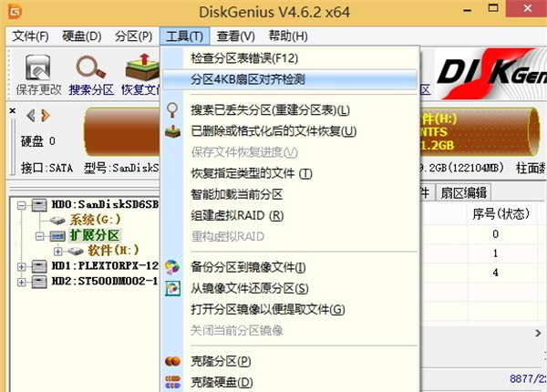This screenshot has width=547, height=392.
Task: Open the 分区(P) menu
Action: pyautogui.click(x=134, y=36)
